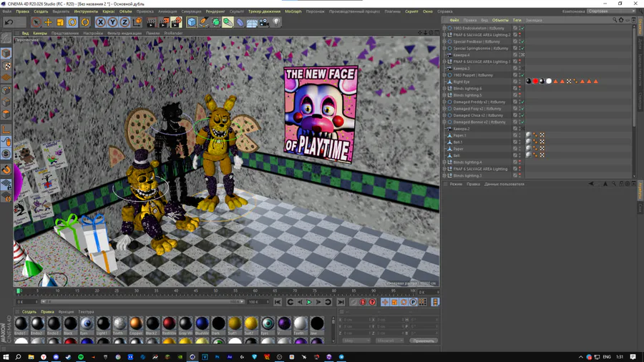
Task: Open the viewport ProRender menu
Action: (x=173, y=33)
